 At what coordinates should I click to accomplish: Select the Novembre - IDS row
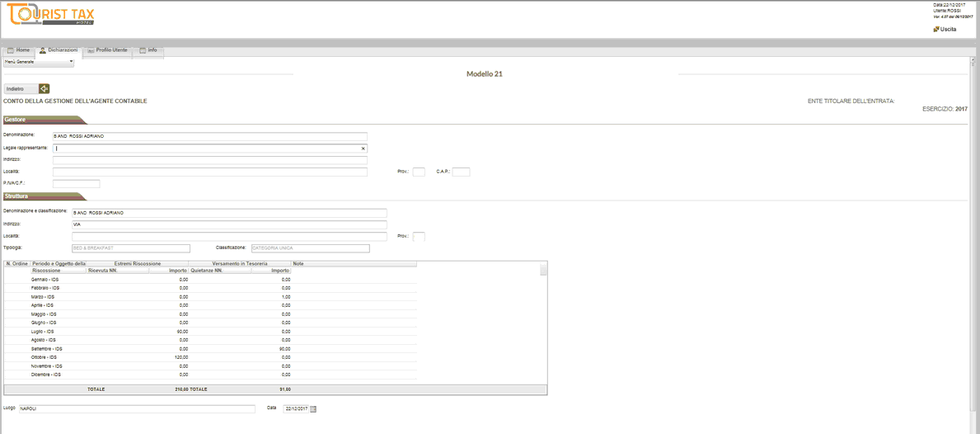pos(211,366)
